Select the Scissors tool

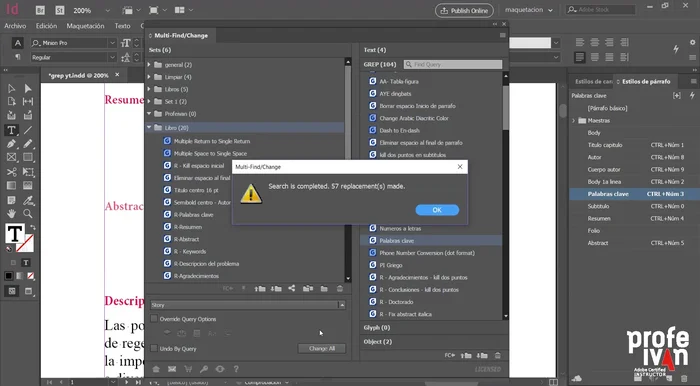coord(11,172)
